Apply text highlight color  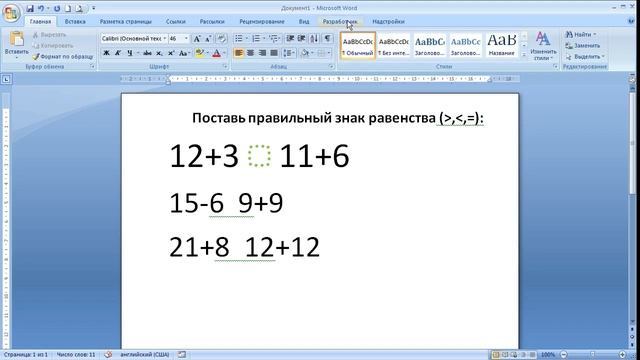click(199, 53)
